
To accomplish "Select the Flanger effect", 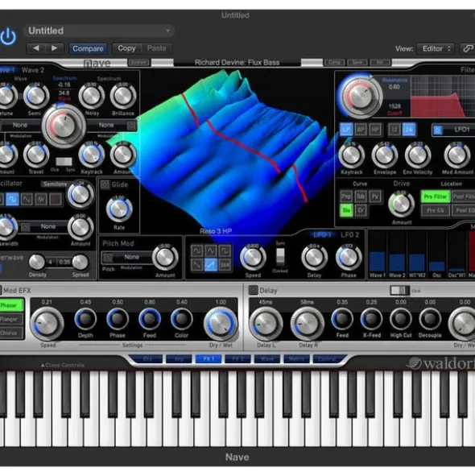I will click(11, 319).
